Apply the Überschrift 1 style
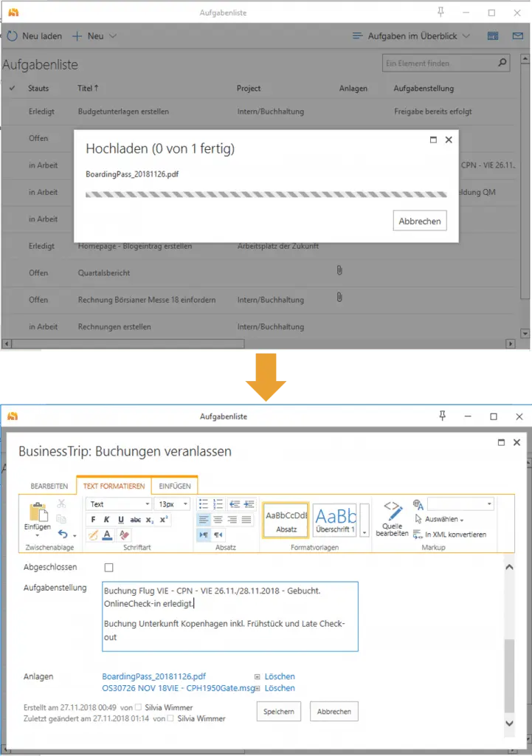This screenshot has width=532, height=756. tap(336, 520)
